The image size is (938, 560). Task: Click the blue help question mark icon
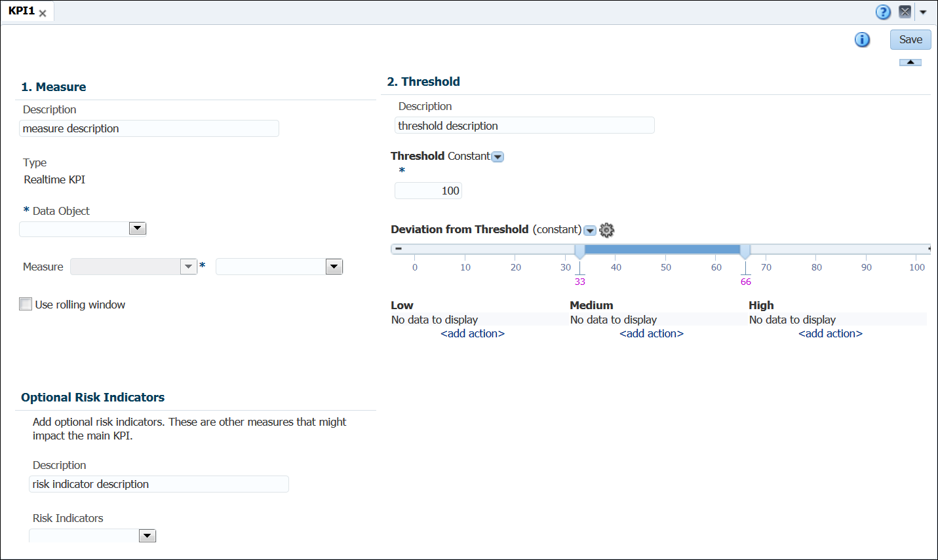(x=883, y=12)
